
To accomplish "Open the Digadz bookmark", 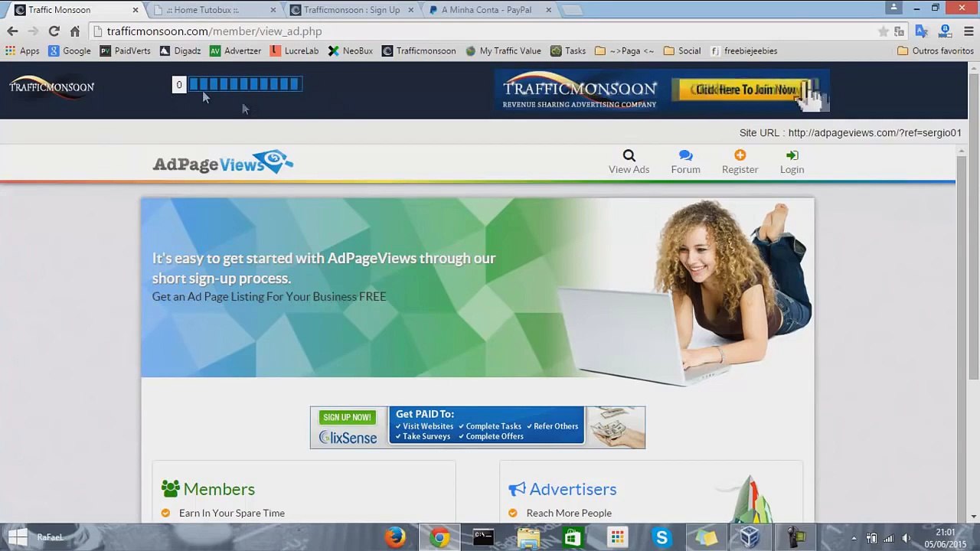I will point(180,51).
